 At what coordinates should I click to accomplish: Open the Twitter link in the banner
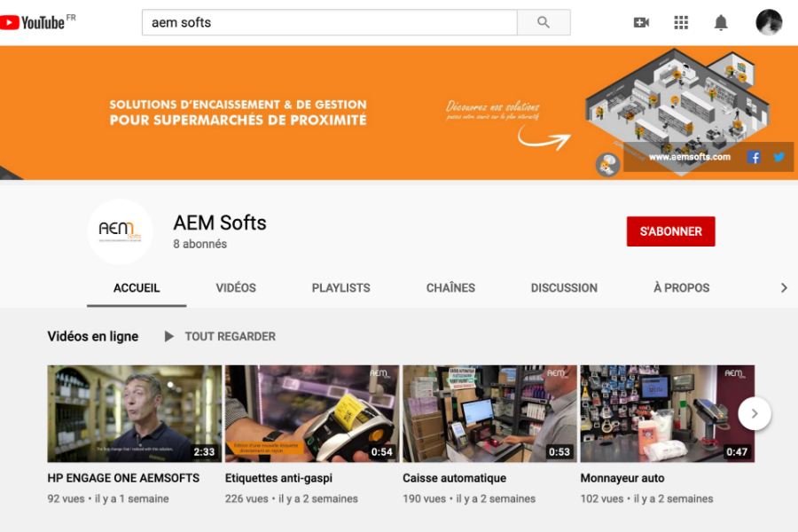pos(778,157)
